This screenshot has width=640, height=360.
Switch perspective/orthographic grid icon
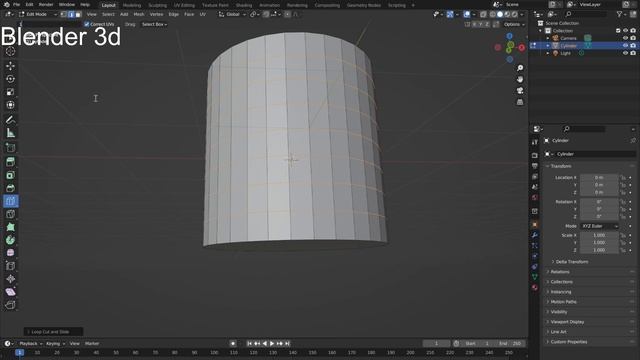(x=520, y=102)
